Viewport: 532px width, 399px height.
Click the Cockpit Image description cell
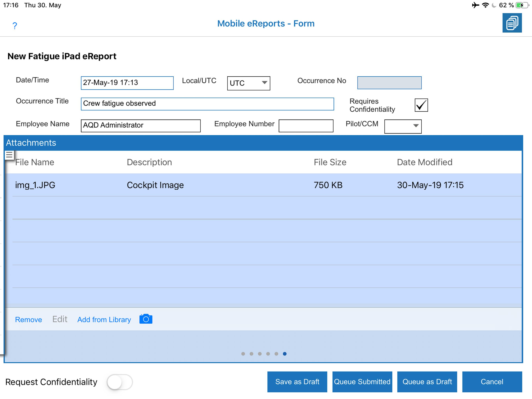pos(155,185)
